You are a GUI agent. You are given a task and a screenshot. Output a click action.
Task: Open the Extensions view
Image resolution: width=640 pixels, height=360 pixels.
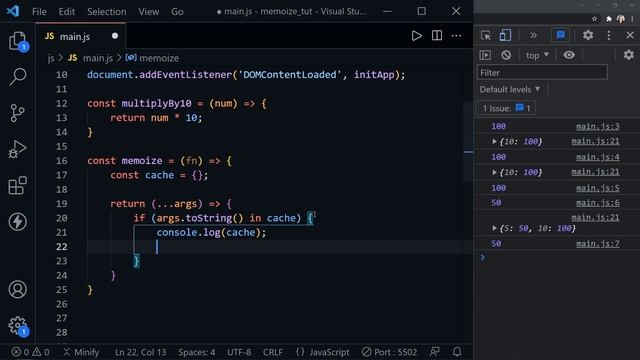18,185
